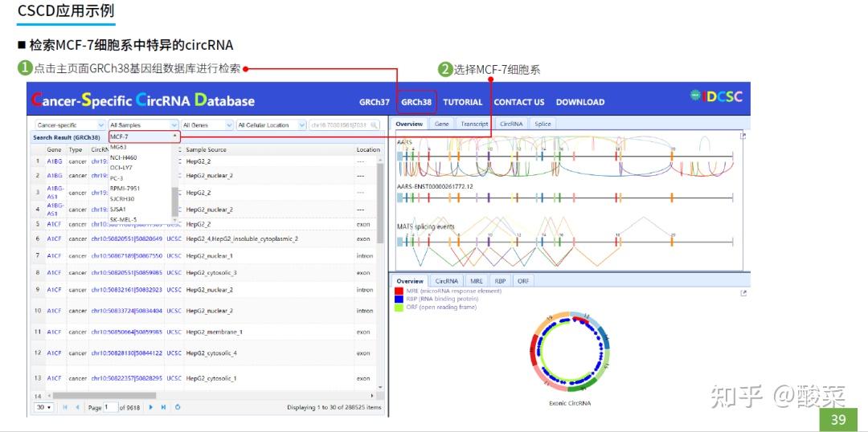Sort by the Location column header

(368, 149)
